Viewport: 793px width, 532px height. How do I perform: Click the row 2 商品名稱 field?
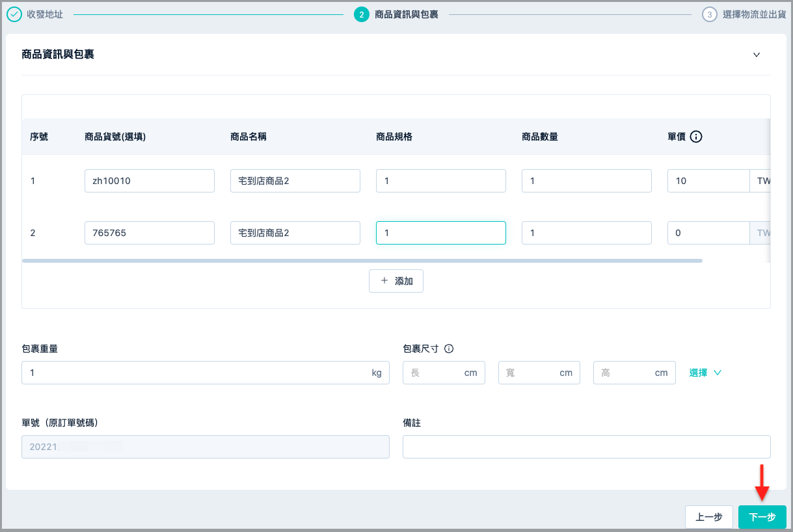tap(295, 233)
